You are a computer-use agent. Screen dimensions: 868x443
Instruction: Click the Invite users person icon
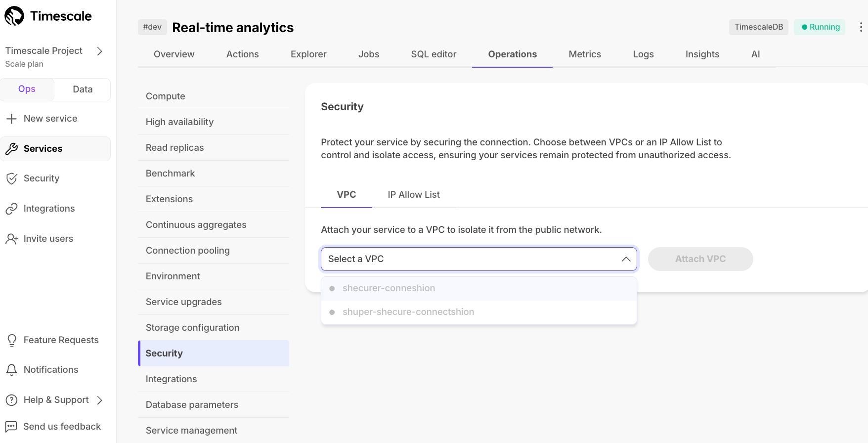tap(11, 239)
